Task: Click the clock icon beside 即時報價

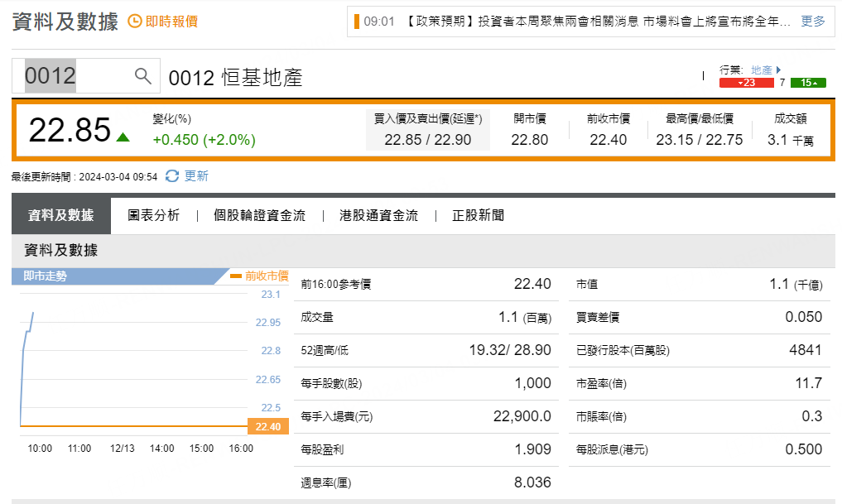Action: point(135,22)
